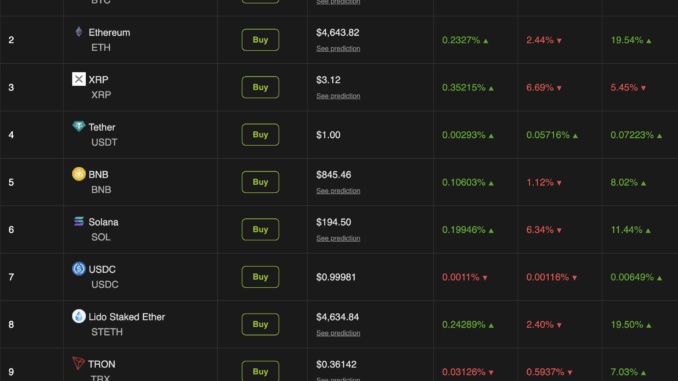Open See prediction link under BNB price
The height and width of the screenshot is (381, 678).
tap(338, 191)
